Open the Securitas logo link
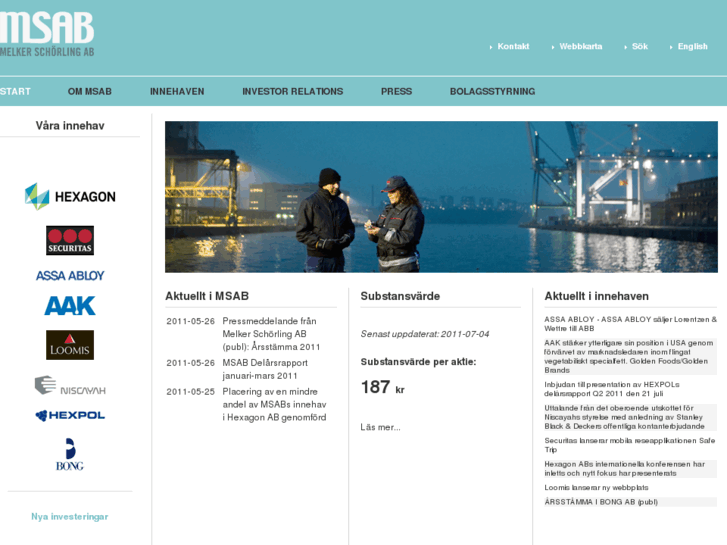 [70, 240]
